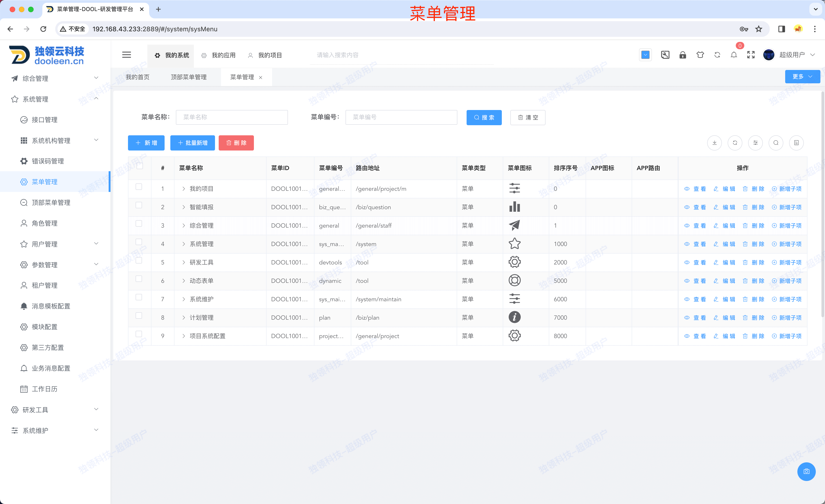Click the tool wrench icon in header
825x504 pixels.
[665, 55]
